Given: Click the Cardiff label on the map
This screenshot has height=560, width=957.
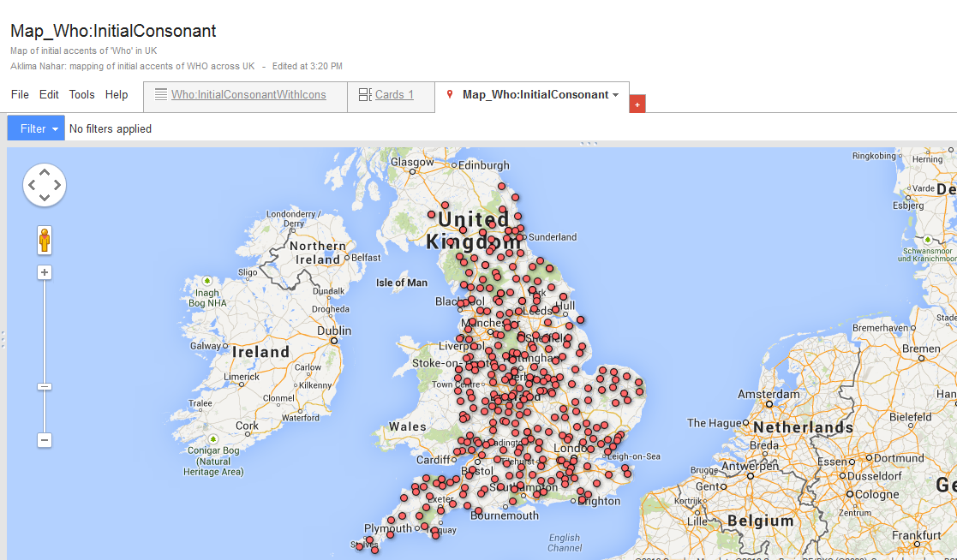Looking at the screenshot, I should 433,459.
